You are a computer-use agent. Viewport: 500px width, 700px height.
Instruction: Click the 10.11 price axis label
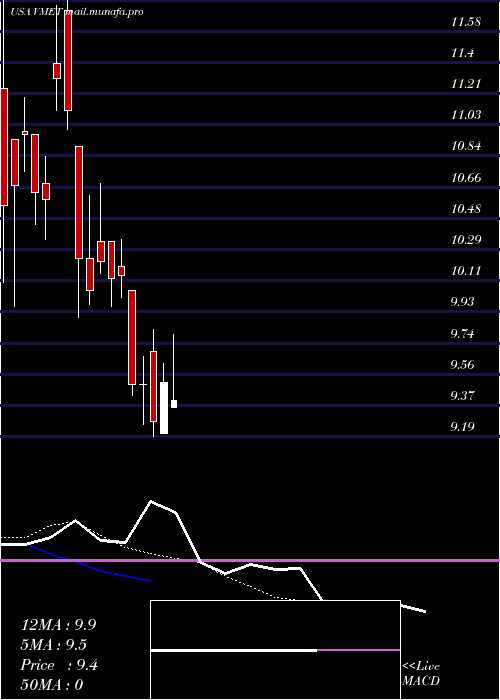[x=466, y=271]
